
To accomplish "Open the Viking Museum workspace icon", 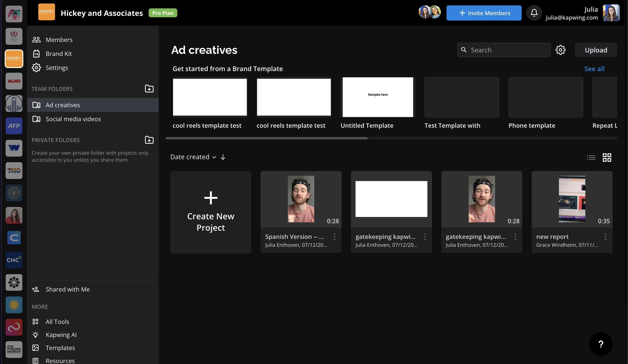I will [x=14, y=349].
